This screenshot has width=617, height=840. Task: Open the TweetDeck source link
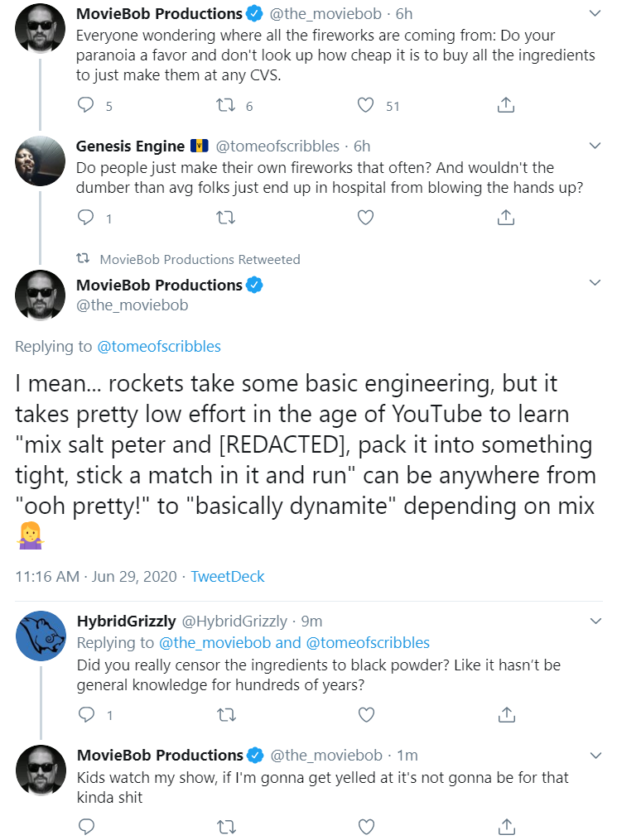coord(227,577)
